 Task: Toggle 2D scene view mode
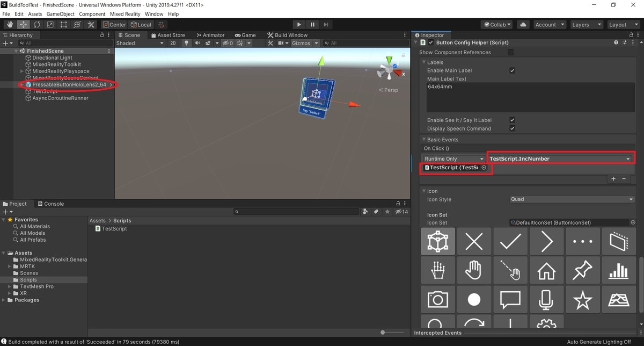173,43
